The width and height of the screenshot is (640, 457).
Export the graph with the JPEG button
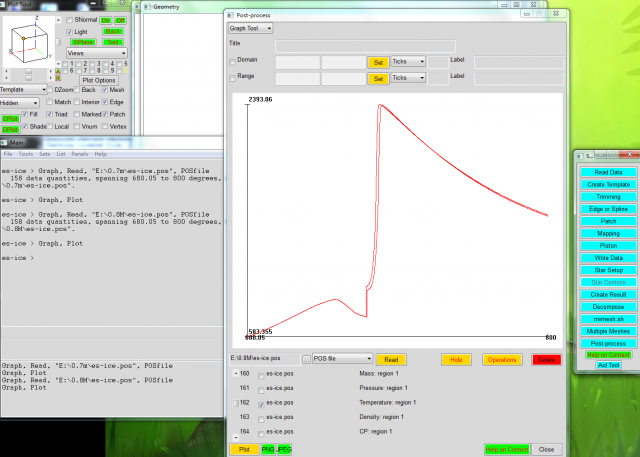click(284, 449)
